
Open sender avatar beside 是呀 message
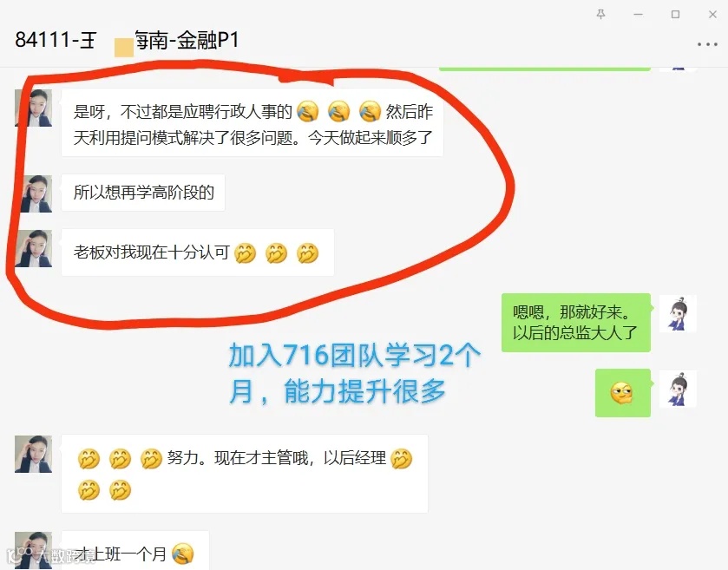[x=34, y=108]
